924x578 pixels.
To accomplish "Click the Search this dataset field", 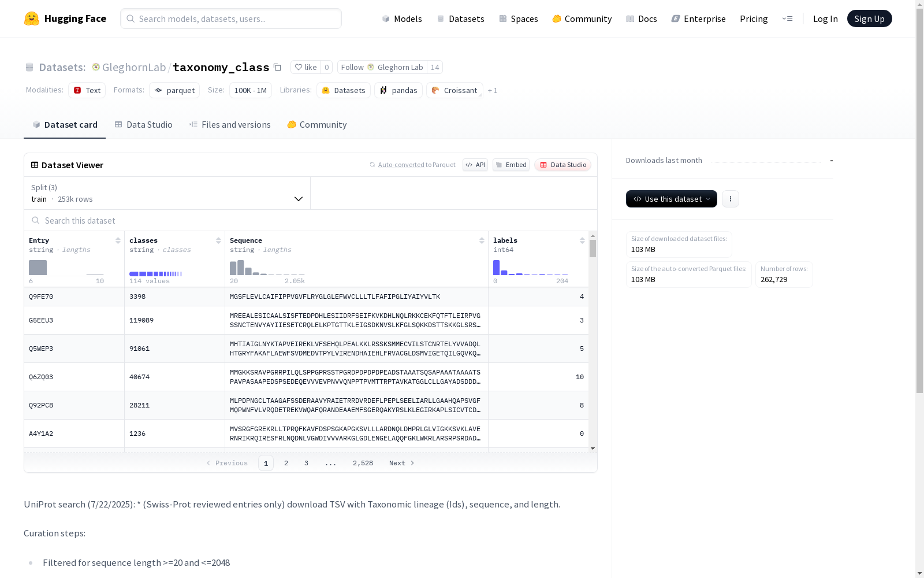I will pyautogui.click(x=311, y=221).
